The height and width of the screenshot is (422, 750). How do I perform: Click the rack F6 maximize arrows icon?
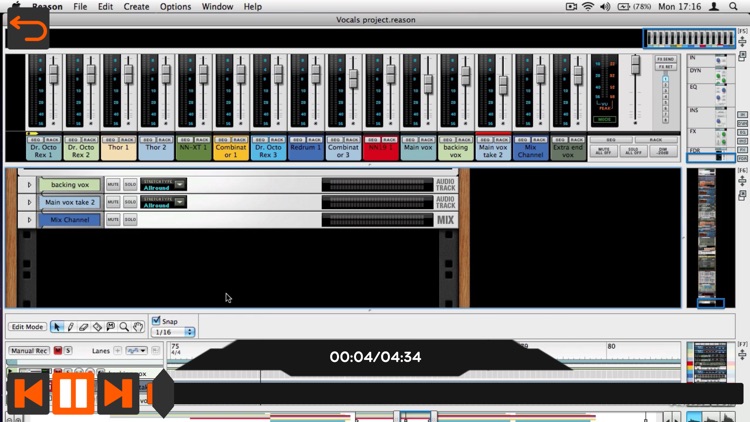pyautogui.click(x=742, y=181)
